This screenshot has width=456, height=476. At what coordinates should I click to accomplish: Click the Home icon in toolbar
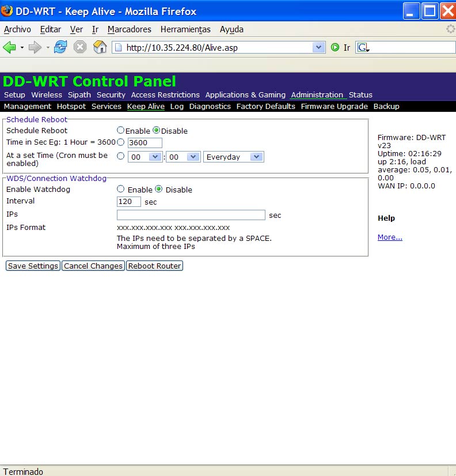(x=100, y=47)
